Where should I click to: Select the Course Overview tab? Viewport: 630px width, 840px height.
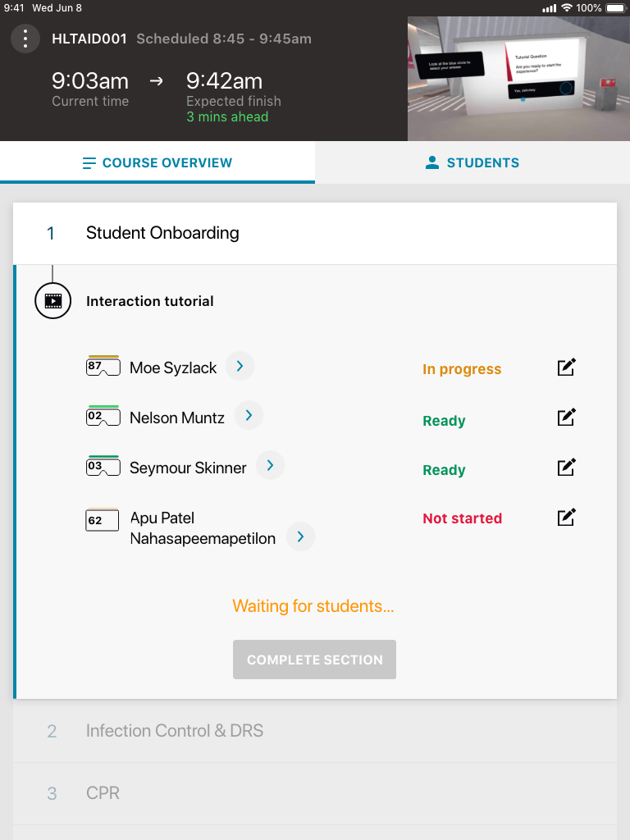[157, 162]
